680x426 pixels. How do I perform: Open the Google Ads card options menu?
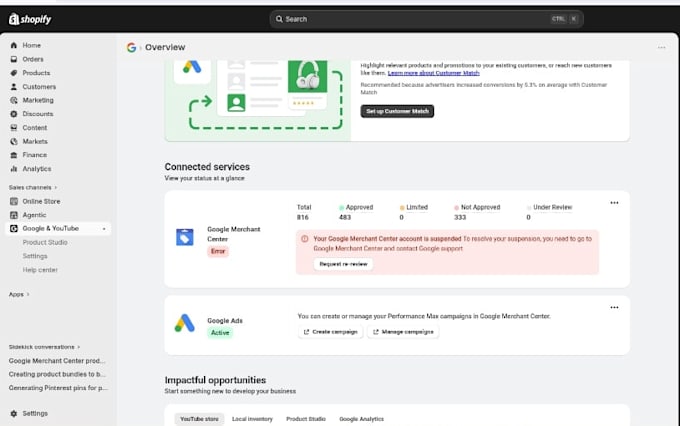click(x=614, y=308)
